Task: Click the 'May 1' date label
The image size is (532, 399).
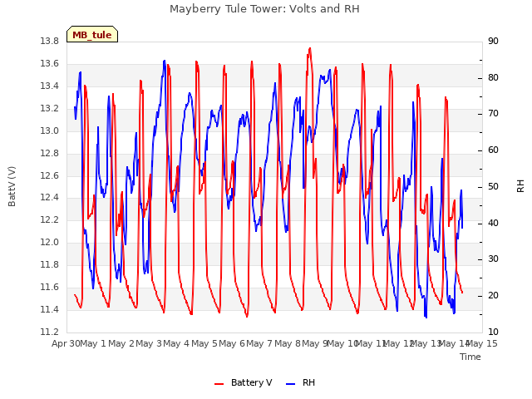Action: pos(94,343)
